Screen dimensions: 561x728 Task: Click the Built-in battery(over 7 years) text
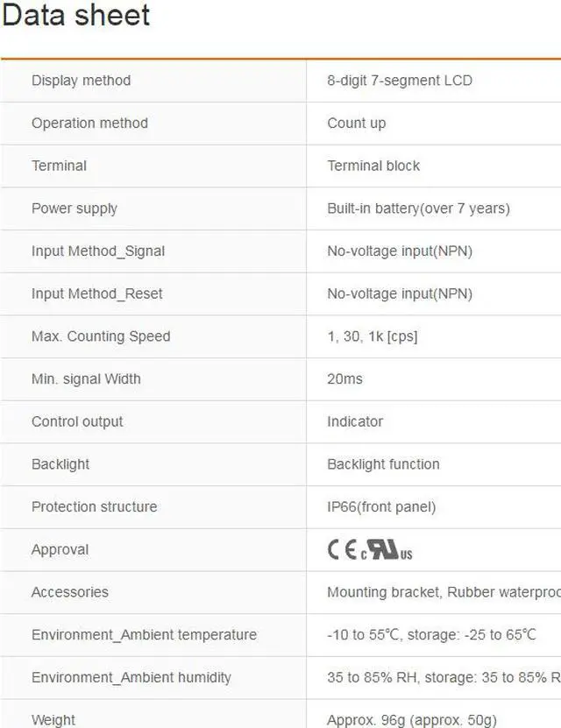point(418,209)
